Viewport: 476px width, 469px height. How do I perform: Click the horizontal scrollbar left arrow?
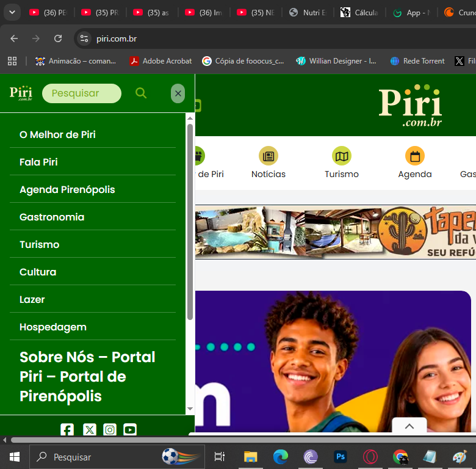pyautogui.click(x=4, y=440)
